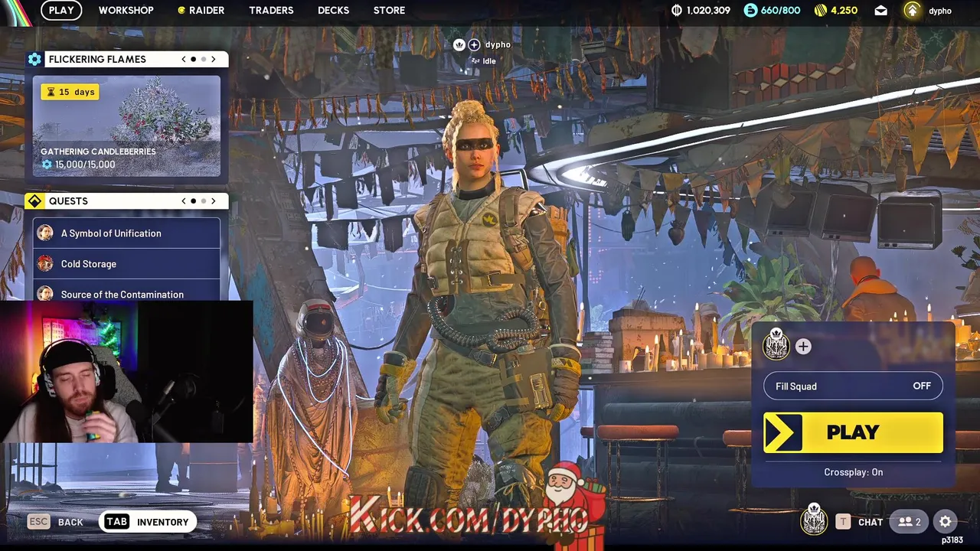Image resolution: width=980 pixels, height=551 pixels.
Task: Click the 15,000/15,000 progress value
Action: coord(84,165)
